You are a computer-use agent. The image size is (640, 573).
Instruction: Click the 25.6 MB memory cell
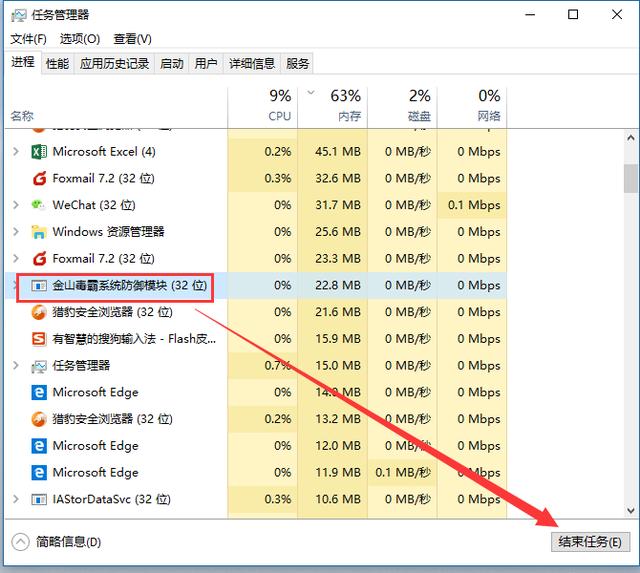[333, 232]
